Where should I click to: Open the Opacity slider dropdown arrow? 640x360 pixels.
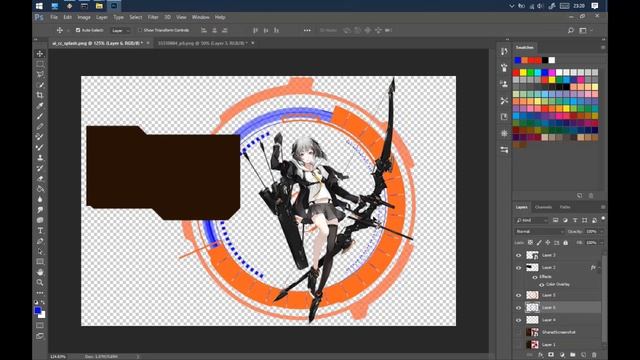[x=601, y=231]
